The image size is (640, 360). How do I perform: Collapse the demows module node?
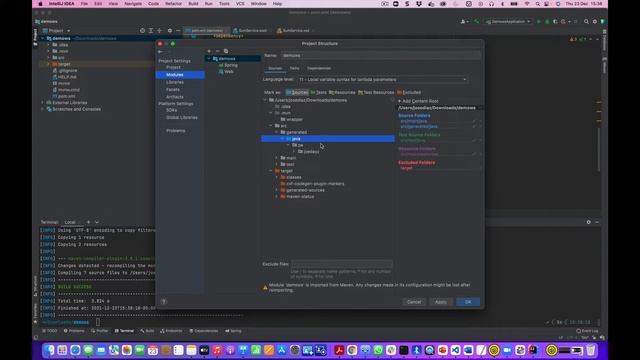(x=209, y=59)
